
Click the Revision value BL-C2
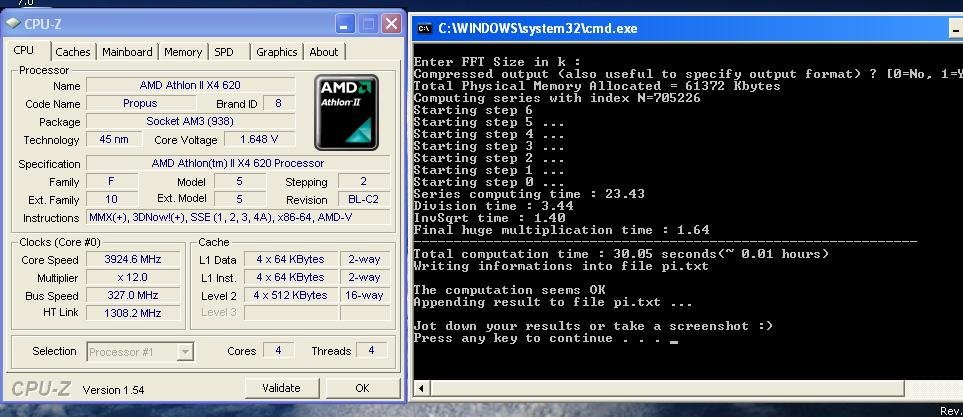pyautogui.click(x=364, y=199)
